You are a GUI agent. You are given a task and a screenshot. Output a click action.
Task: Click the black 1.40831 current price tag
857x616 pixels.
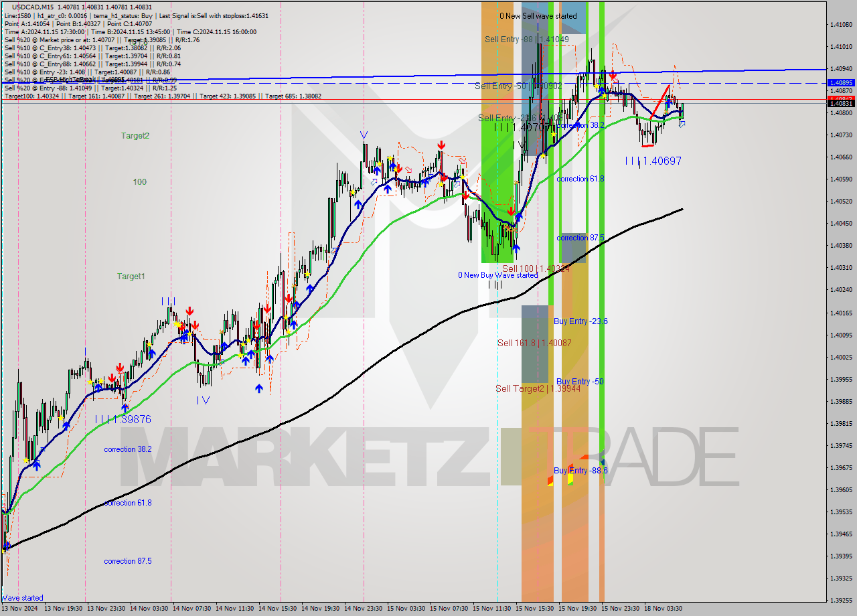pos(841,104)
